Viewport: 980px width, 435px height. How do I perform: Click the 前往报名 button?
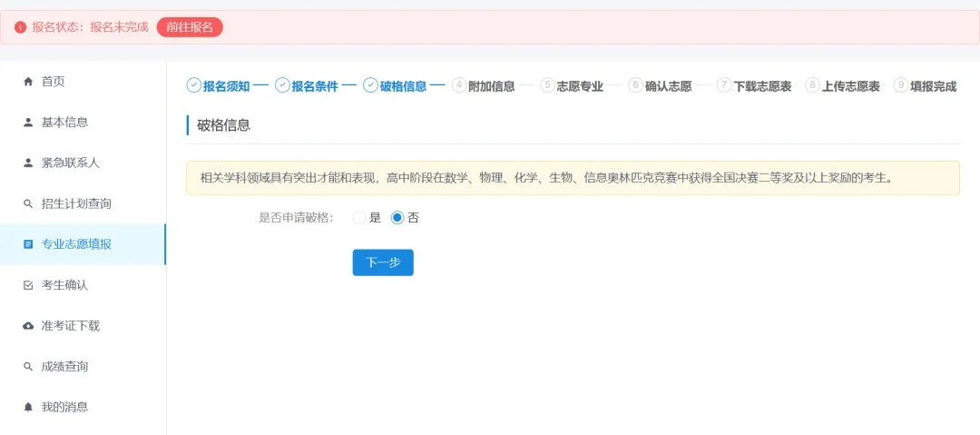(x=190, y=27)
